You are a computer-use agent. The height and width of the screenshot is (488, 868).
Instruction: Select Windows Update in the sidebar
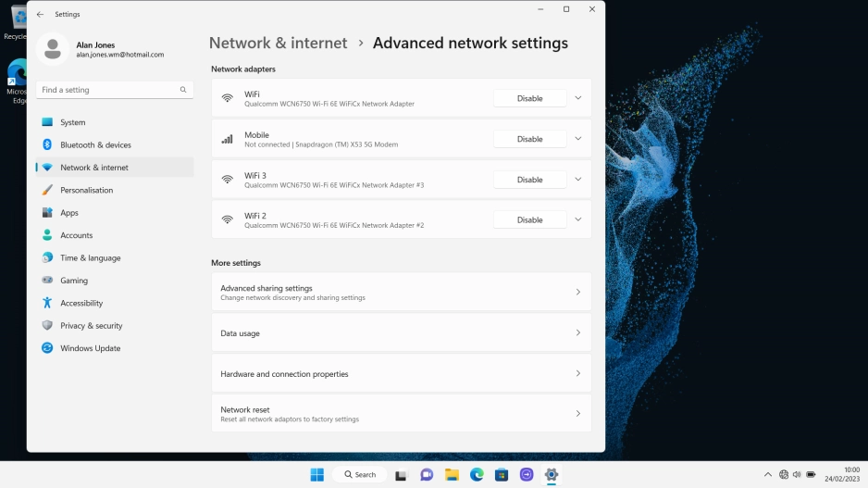pyautogui.click(x=115, y=348)
